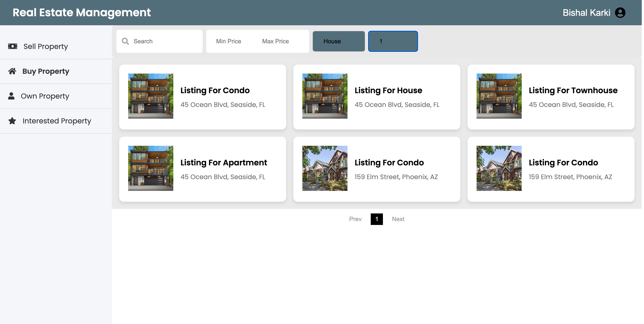Click the Next pagination link

[x=398, y=219]
